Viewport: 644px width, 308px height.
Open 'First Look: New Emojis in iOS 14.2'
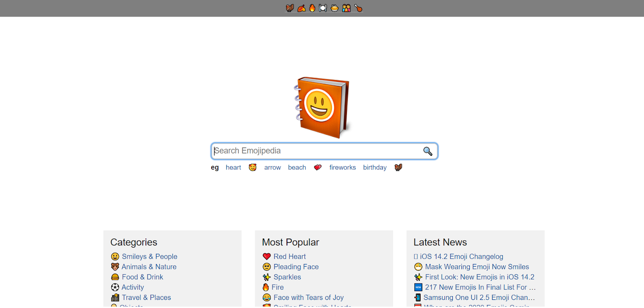click(480, 277)
